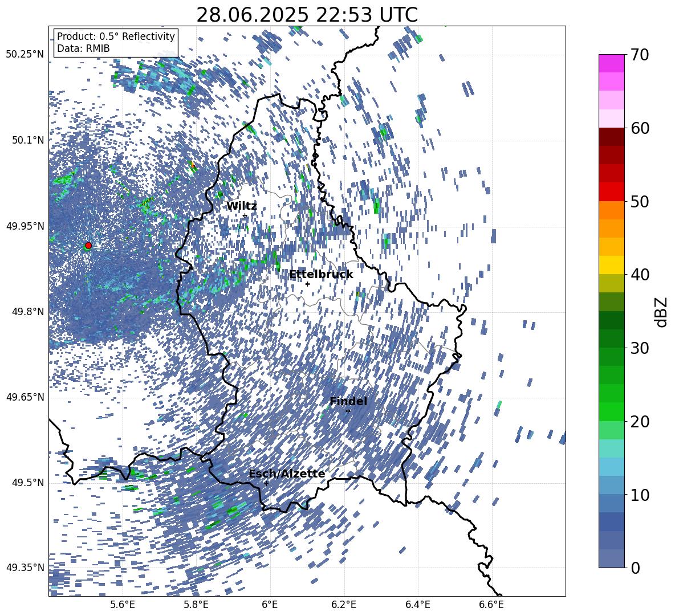Click the 5.8°E longitude label

(x=196, y=605)
